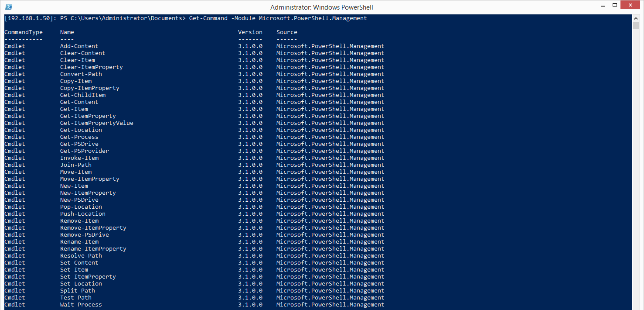This screenshot has height=310, width=644.
Task: Click the 'Add-Content' cmdlet name
Action: pos(79,46)
